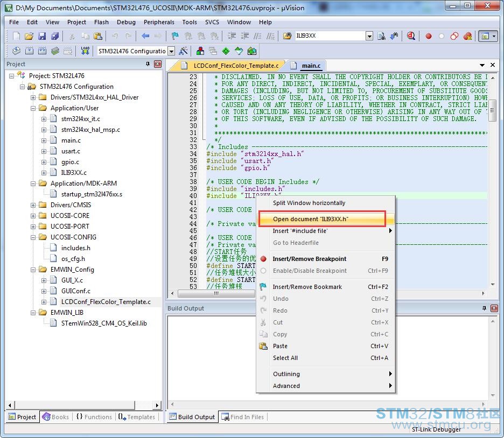Expand the main.c node in the project tree

[44, 140]
